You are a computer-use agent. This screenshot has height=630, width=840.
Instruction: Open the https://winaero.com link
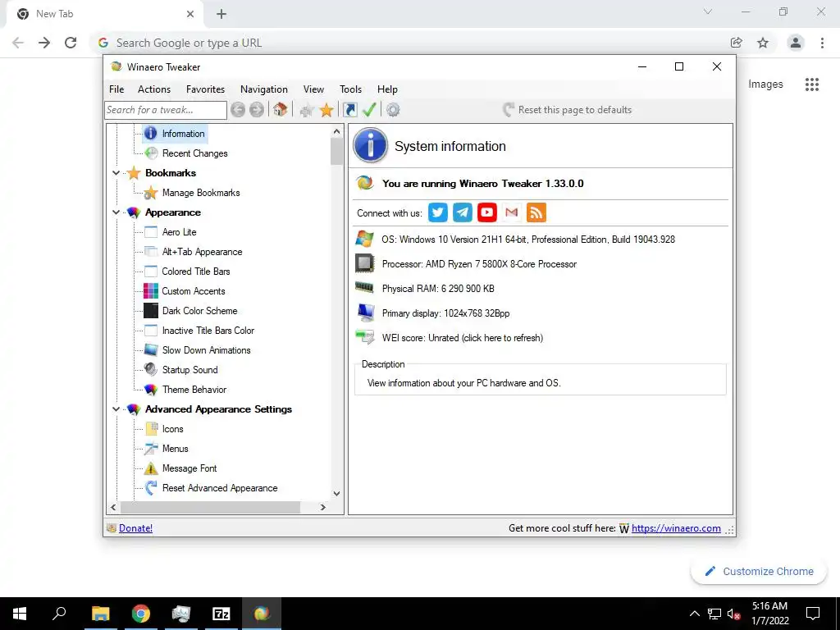[676, 528]
